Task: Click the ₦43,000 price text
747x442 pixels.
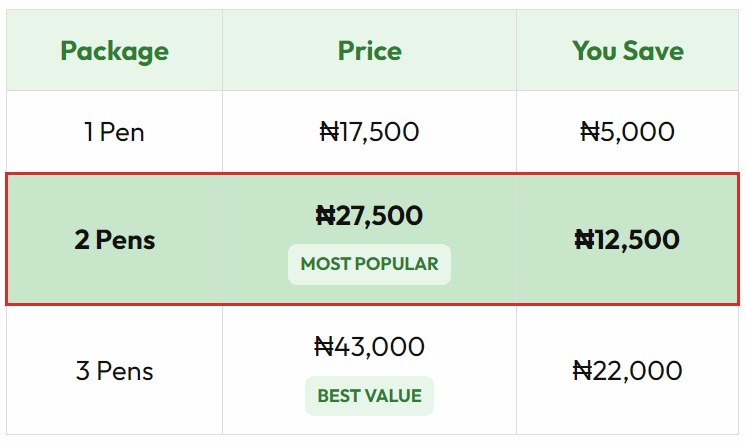Action: (369, 347)
